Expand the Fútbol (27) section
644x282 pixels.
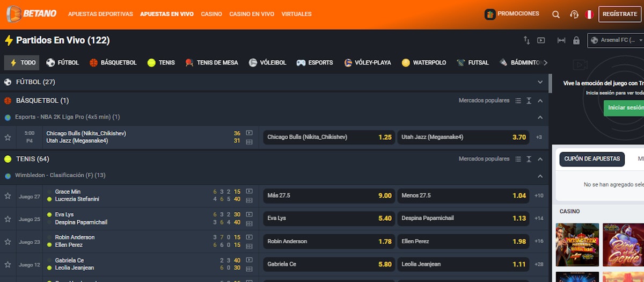point(540,82)
